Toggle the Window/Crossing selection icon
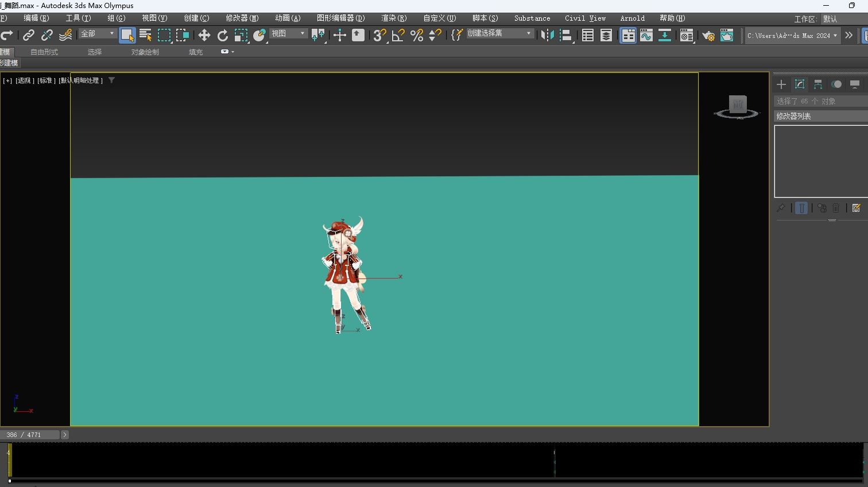Screen dimensions: 868x487 pyautogui.click(x=183, y=36)
